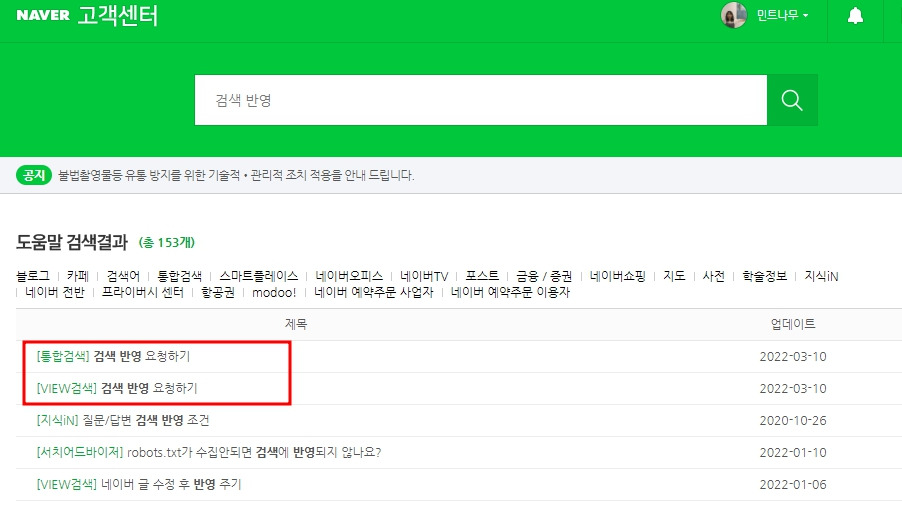This screenshot has height=528, width=902.
Task: Click the 총 153개 result count
Action: click(167, 243)
